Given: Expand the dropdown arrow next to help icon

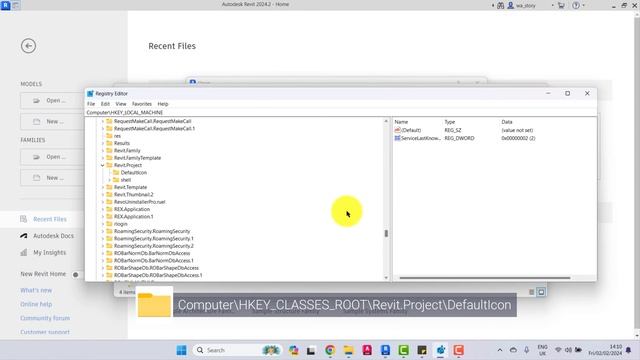Looking at the screenshot, I should tap(583, 5).
